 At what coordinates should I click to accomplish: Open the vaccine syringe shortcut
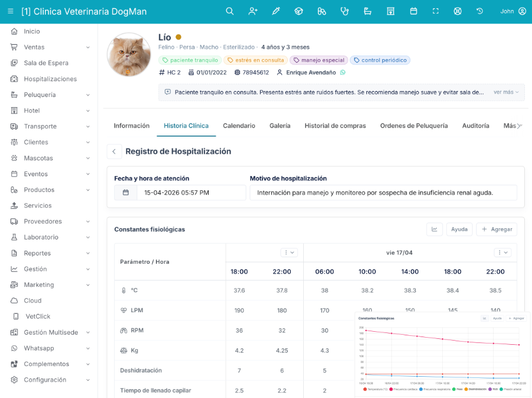(275, 11)
